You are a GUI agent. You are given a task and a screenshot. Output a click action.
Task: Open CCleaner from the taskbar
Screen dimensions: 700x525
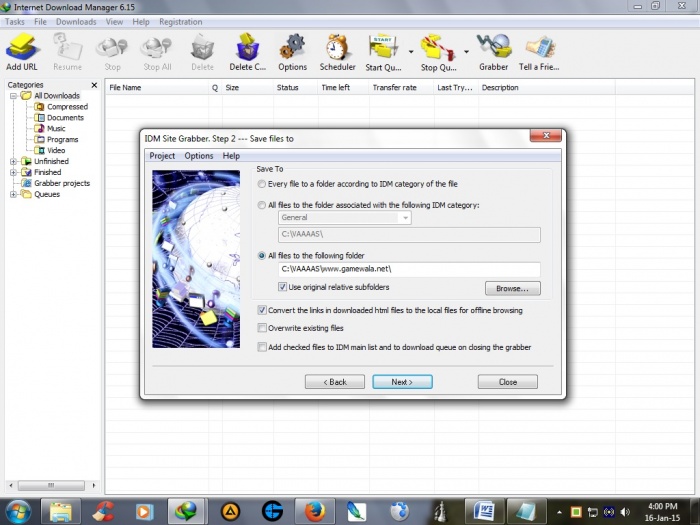click(103, 511)
